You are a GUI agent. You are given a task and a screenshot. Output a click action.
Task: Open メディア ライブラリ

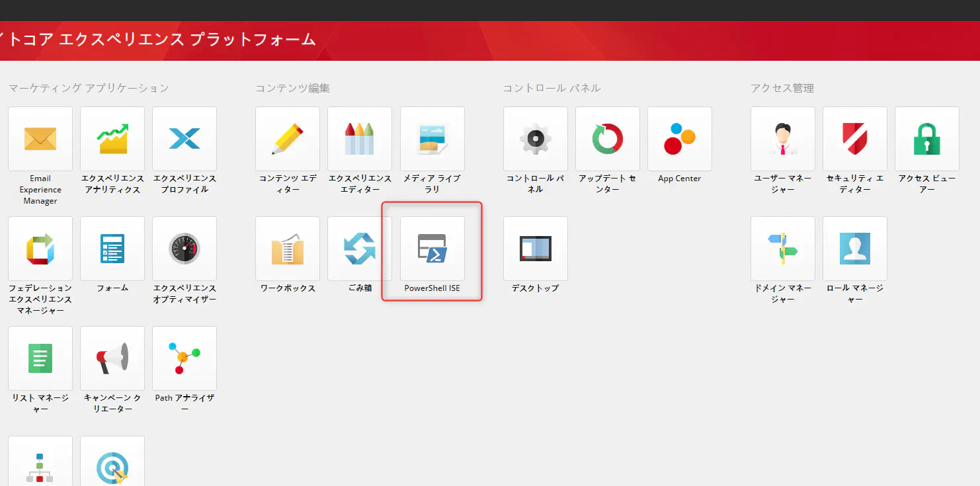click(x=432, y=139)
